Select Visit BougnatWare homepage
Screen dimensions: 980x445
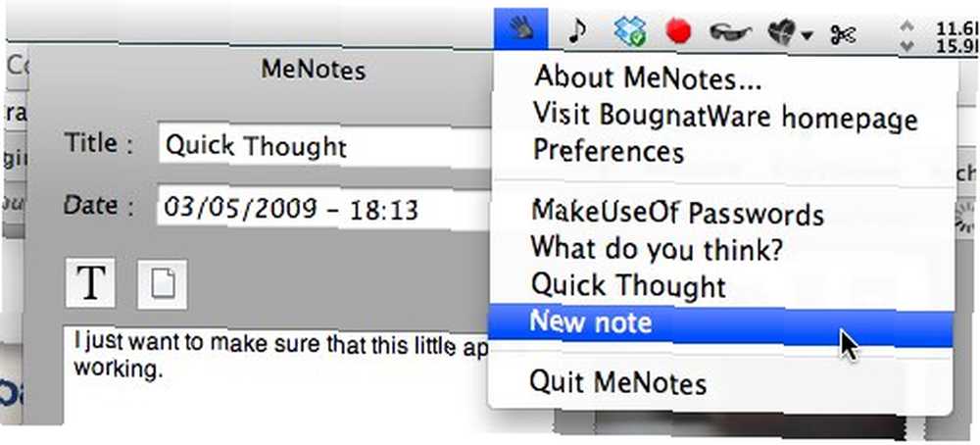tap(723, 115)
